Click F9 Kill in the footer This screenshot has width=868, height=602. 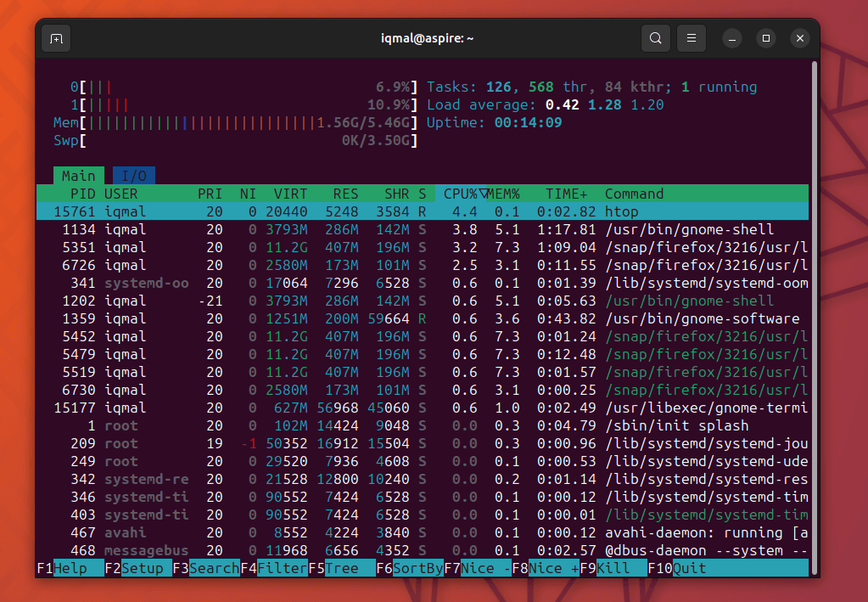coord(613,568)
